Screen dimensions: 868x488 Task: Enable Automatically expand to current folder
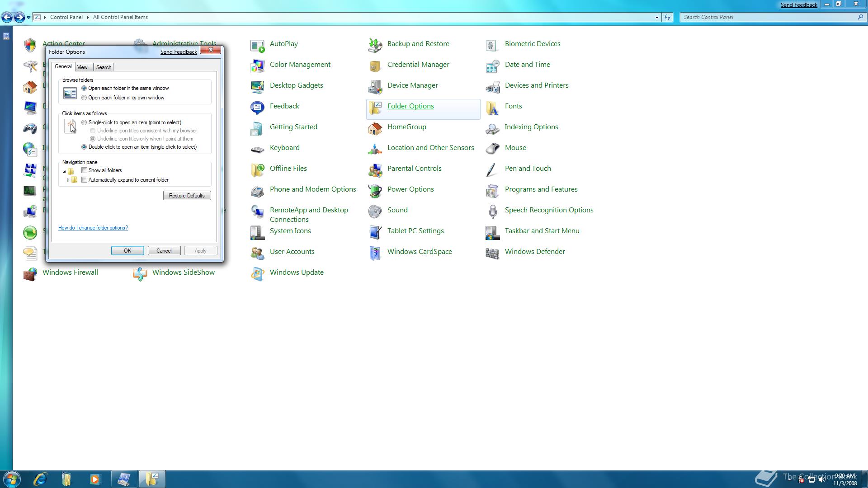click(84, 180)
